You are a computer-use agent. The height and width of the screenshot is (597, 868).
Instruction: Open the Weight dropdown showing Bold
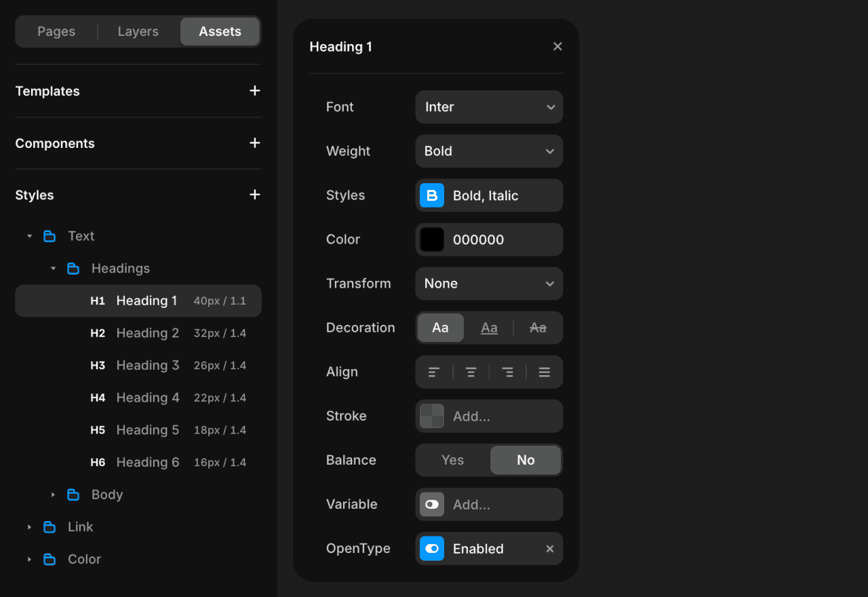(489, 151)
